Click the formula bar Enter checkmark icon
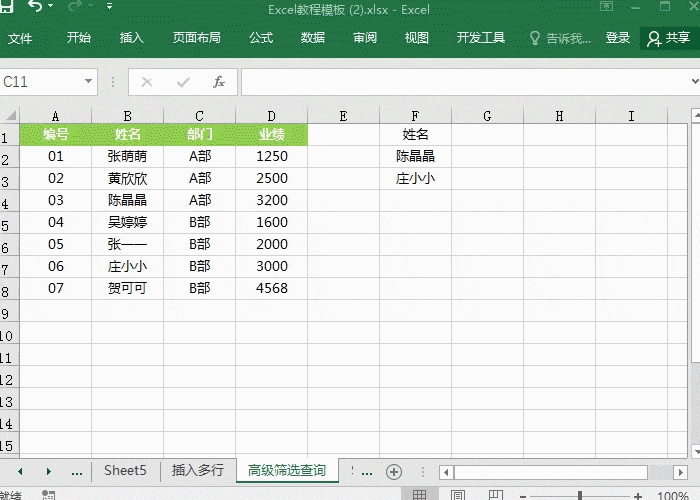The image size is (700, 500). [x=183, y=82]
